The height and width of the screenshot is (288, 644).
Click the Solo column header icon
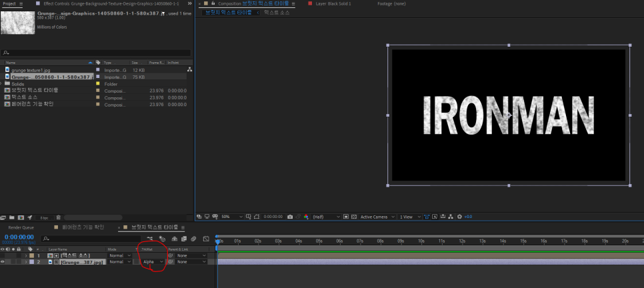point(13,249)
